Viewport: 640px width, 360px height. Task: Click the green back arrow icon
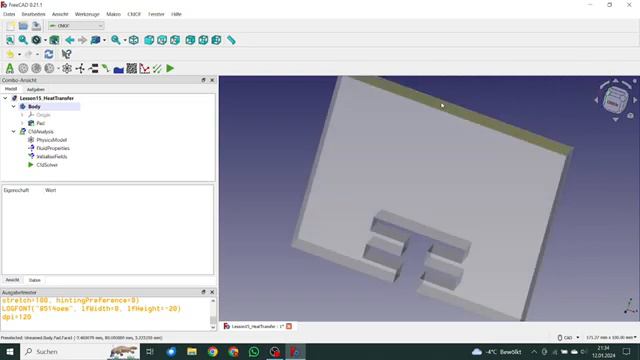coord(69,40)
